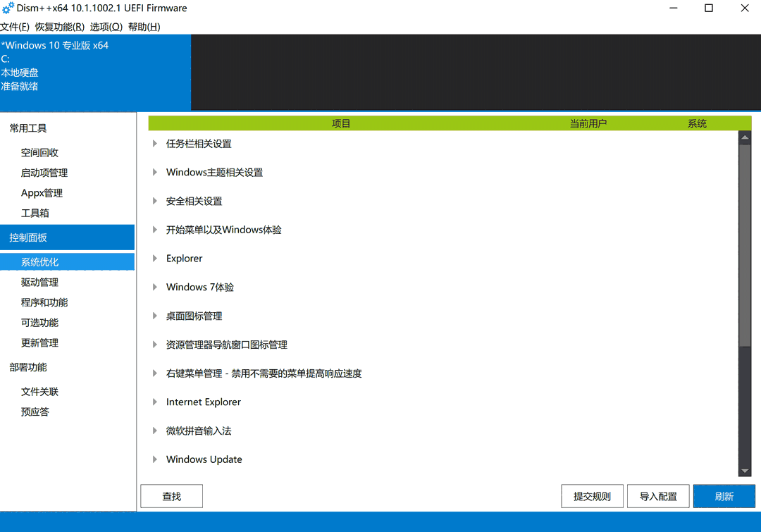Screen dimensions: 761x532
Task: Click the scrollbar down arrow
Action: coord(745,471)
